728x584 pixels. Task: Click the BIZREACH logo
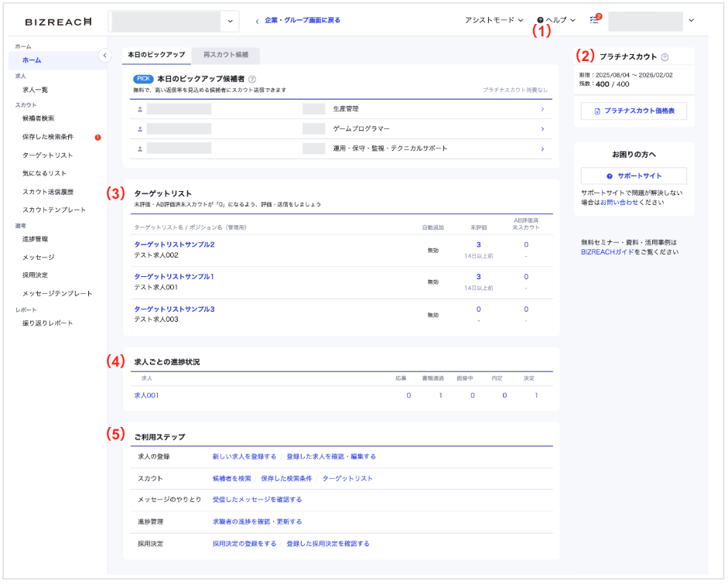[x=58, y=22]
